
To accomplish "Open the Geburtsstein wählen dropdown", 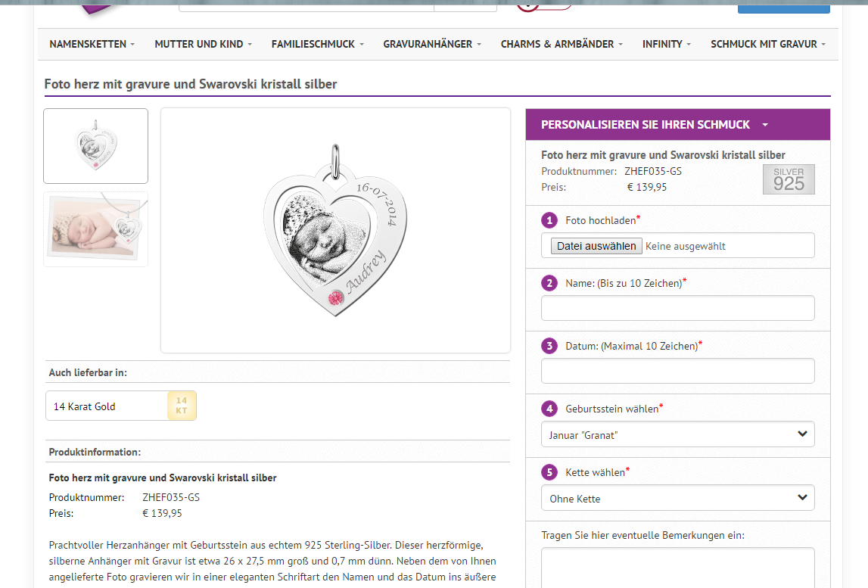I will click(x=677, y=434).
